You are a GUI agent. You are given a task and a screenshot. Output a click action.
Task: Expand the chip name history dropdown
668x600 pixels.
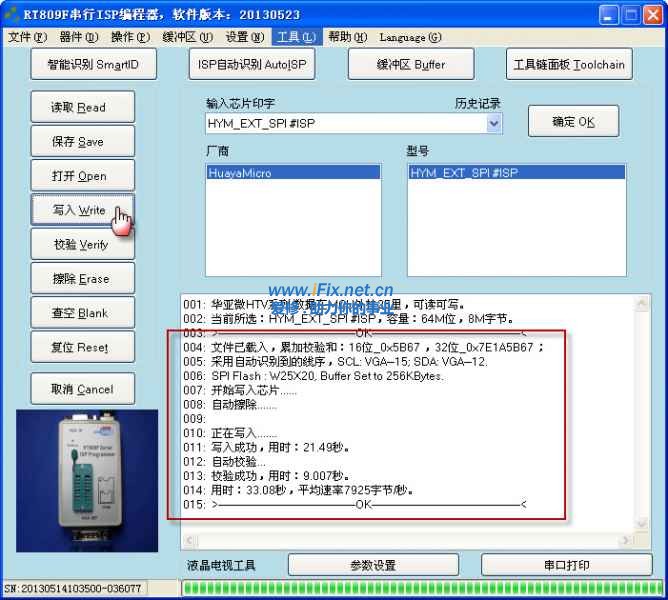[494, 123]
